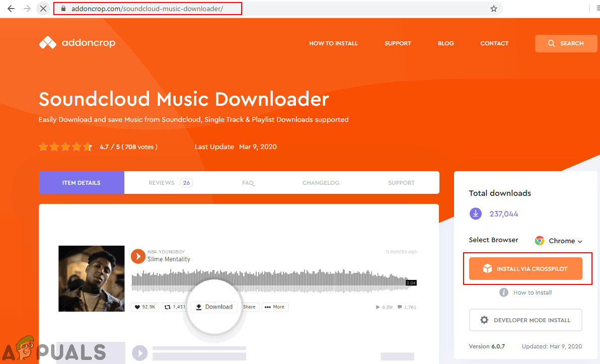The image size is (600, 364).
Task: Click the purple download arrow next to 237,044
Action: pos(475,213)
